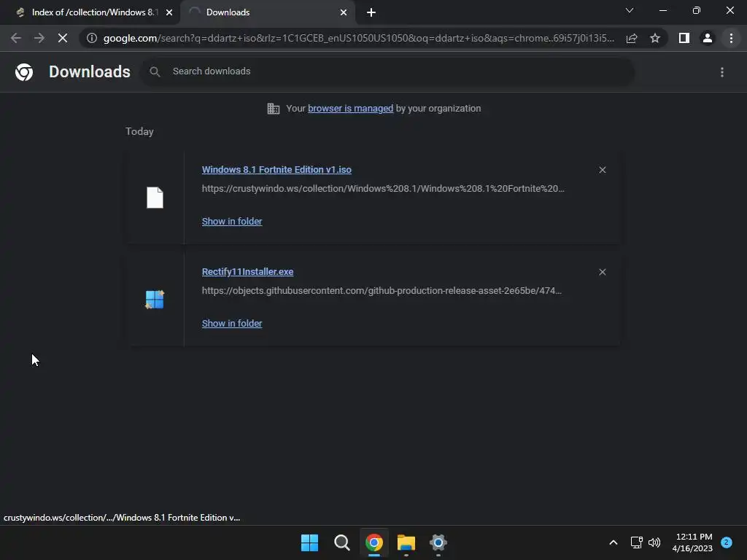Screen dimensions: 747x560
Task: Click the address bar URL
Action: tap(358, 38)
